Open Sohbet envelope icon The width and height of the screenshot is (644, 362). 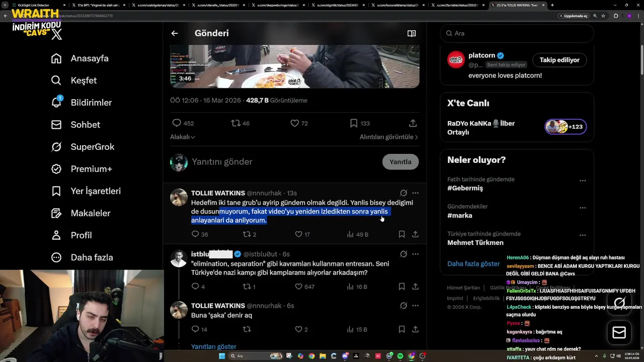pyautogui.click(x=56, y=125)
